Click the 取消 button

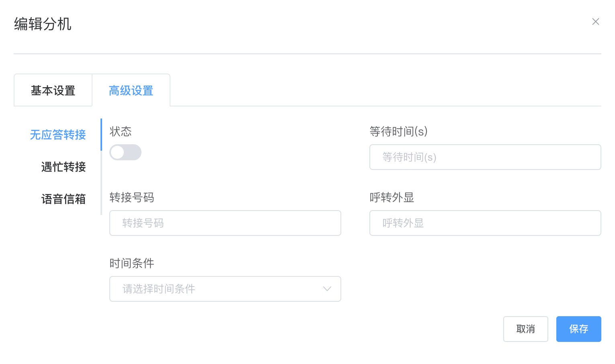coord(525,329)
